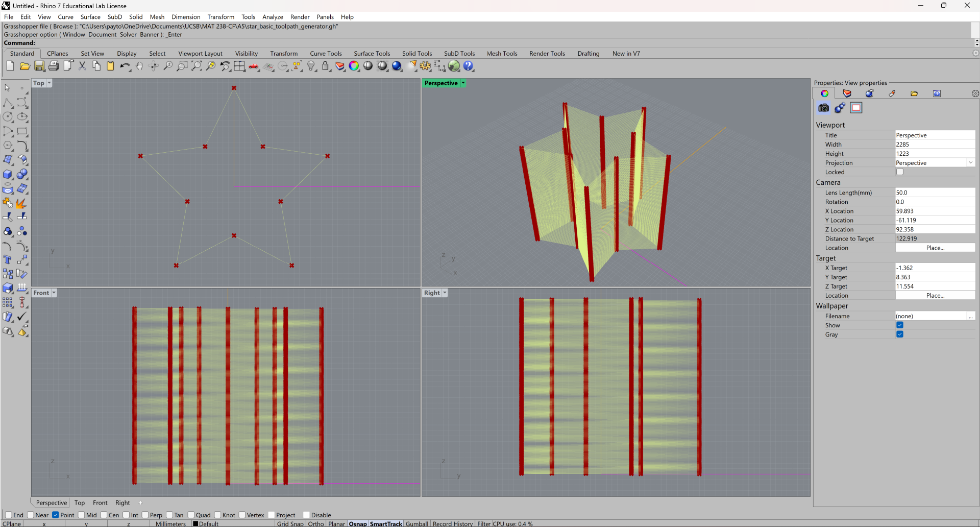Open the Front viewport dropdown arrow

click(54, 293)
